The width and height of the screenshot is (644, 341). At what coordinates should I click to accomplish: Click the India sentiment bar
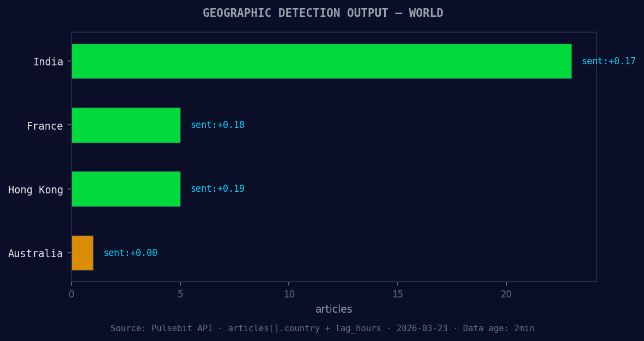[321, 61]
